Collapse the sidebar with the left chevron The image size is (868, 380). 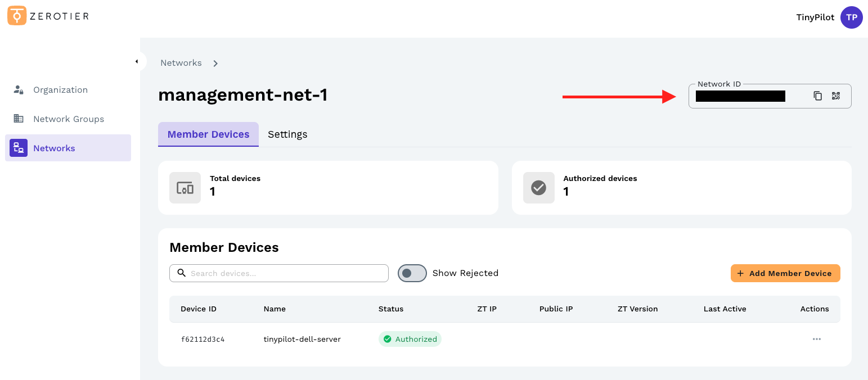[x=138, y=61]
